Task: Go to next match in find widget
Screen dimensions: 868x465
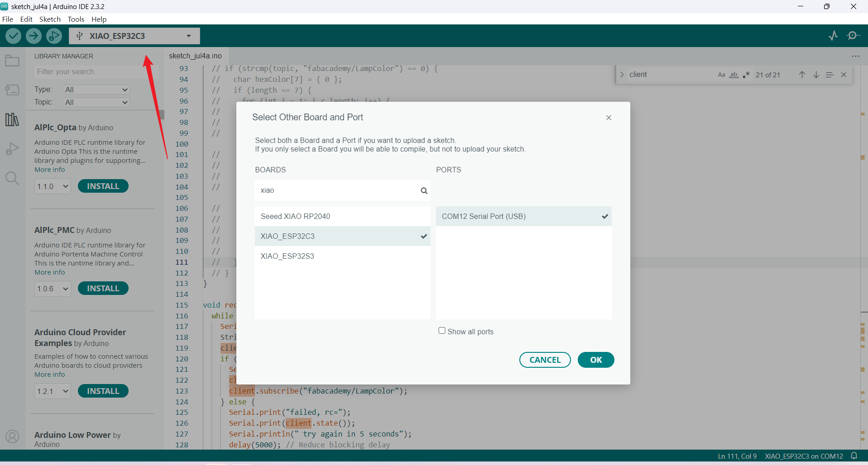Action: [x=816, y=75]
